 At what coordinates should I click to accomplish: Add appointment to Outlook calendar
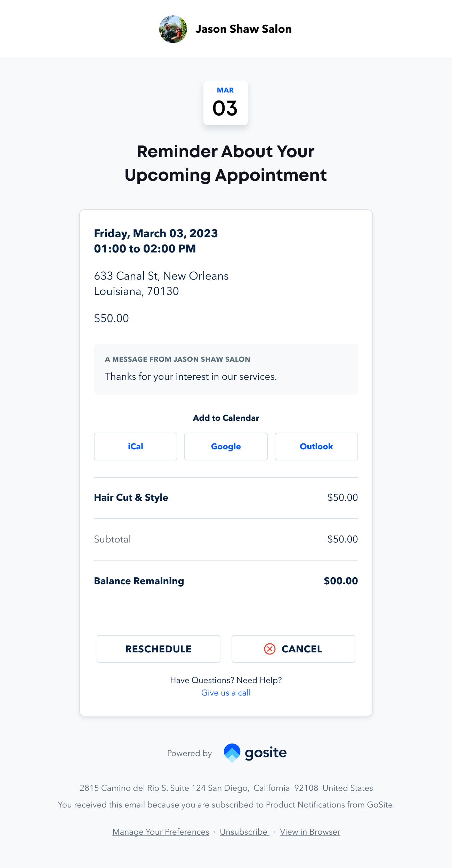click(316, 447)
